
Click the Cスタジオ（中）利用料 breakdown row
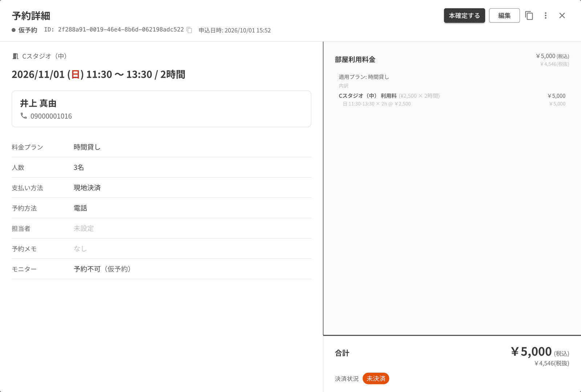(x=452, y=96)
